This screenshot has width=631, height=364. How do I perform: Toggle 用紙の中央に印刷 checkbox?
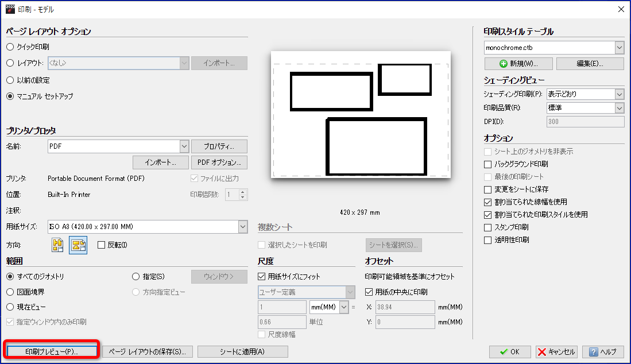click(369, 292)
